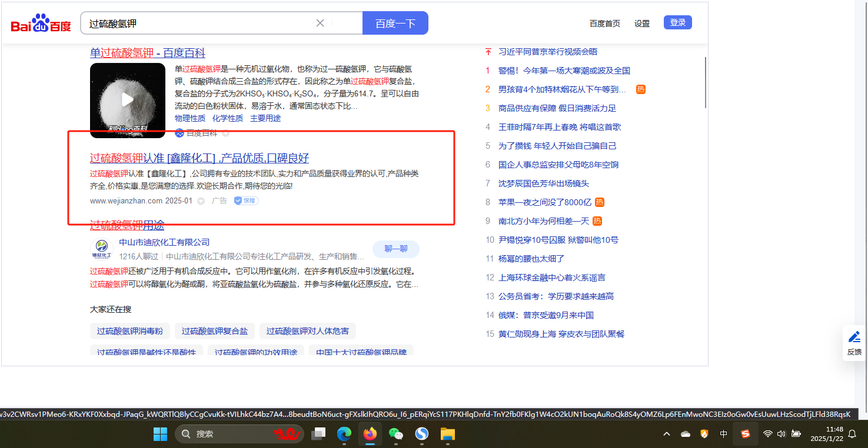
Task: Open 设置 in the top navigation
Action: point(642,24)
